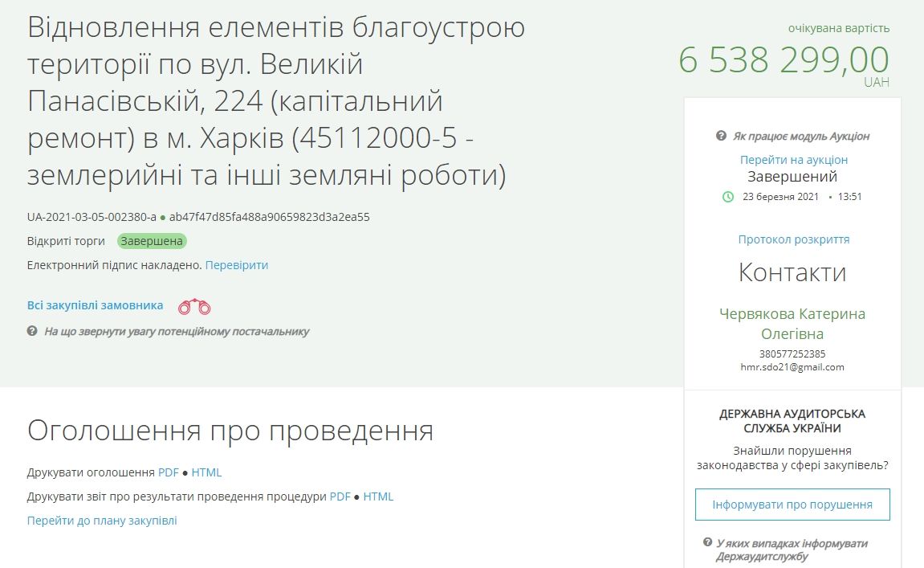Open the announcement PDF version

pos(169,472)
